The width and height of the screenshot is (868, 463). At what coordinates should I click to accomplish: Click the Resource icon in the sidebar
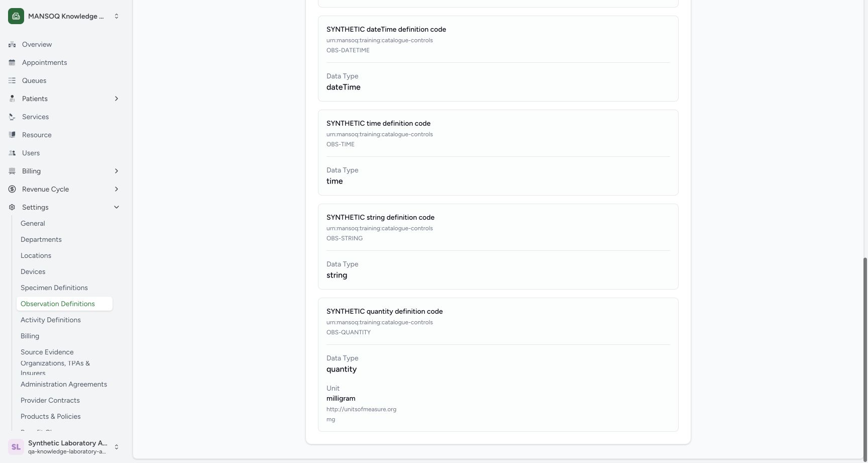click(x=12, y=135)
